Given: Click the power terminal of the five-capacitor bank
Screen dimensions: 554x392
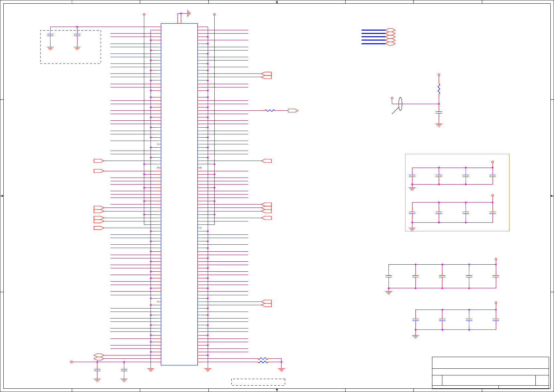Looking at the screenshot, I should 496,259.
